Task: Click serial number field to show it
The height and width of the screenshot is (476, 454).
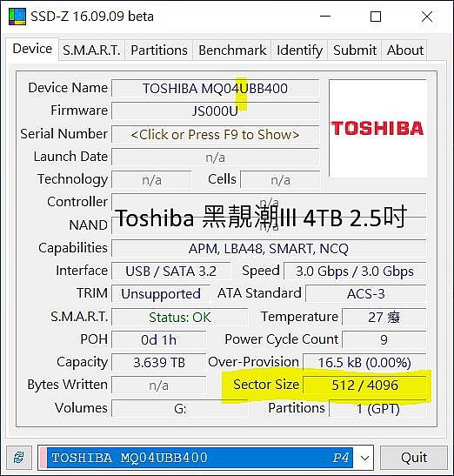Action: click(215, 135)
